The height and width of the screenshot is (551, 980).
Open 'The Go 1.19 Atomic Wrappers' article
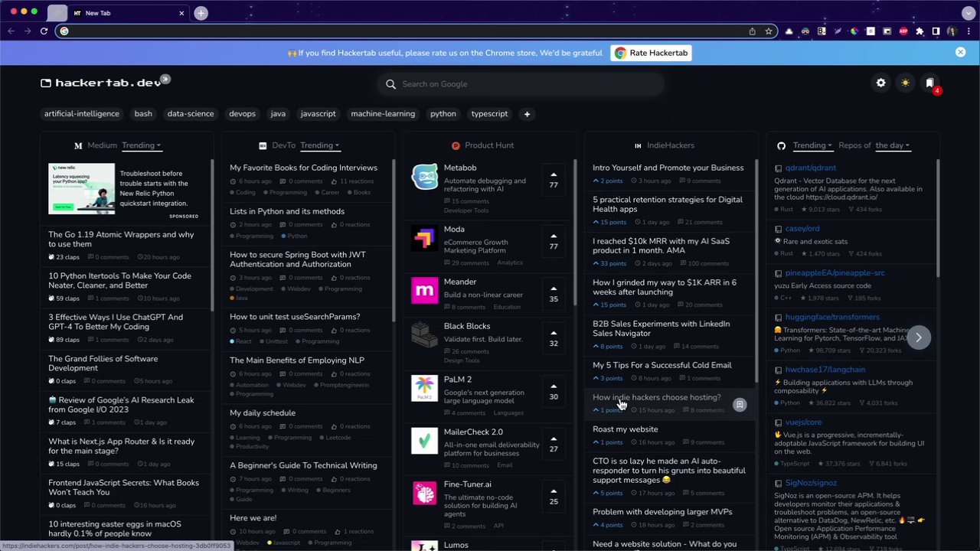(x=121, y=240)
